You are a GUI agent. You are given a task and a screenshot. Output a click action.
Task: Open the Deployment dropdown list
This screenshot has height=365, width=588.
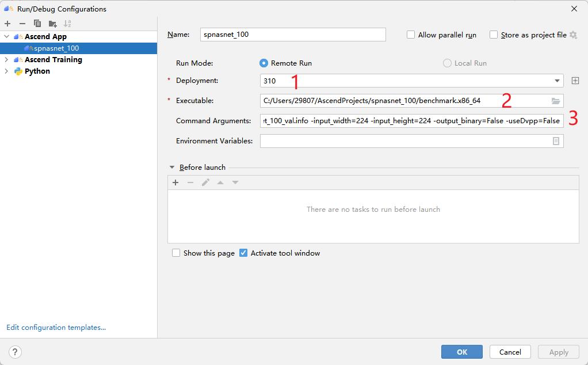pos(557,81)
